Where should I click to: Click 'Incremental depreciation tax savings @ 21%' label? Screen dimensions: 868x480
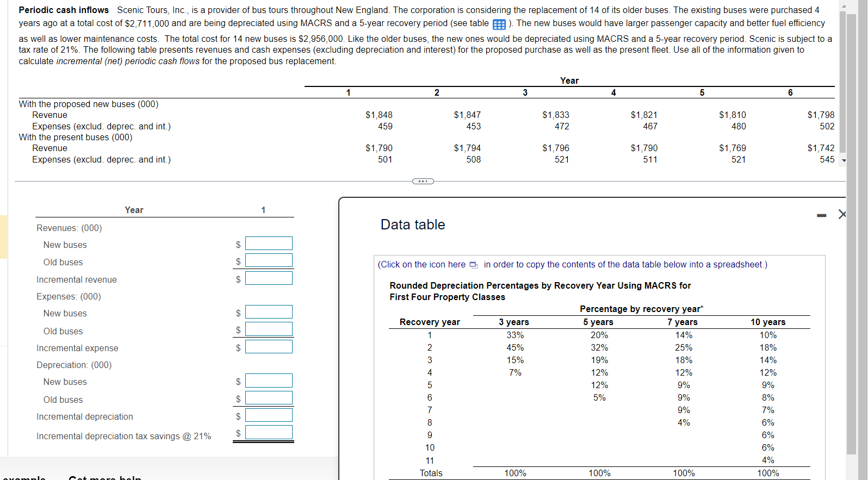coord(124,437)
